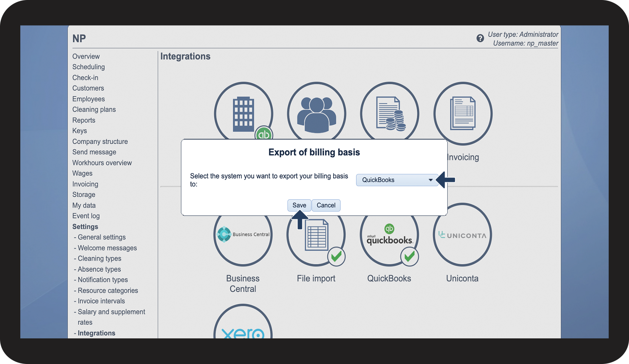
Task: View the Event log
Action: 86,216
